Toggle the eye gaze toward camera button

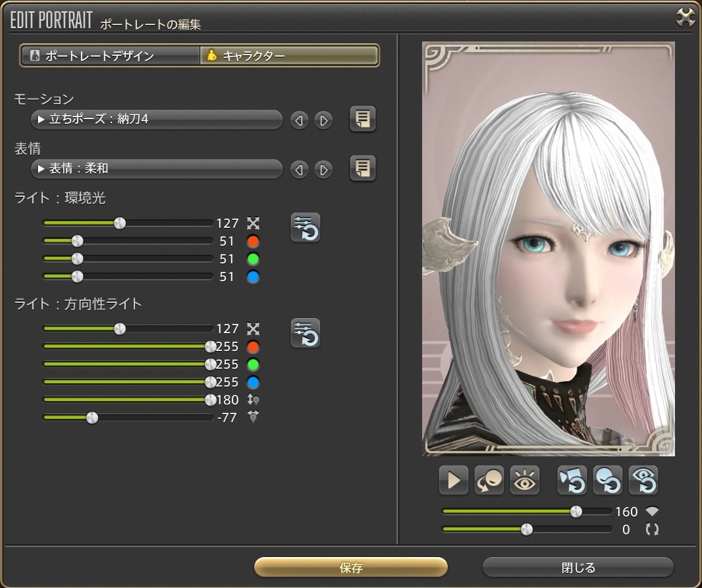(525, 481)
